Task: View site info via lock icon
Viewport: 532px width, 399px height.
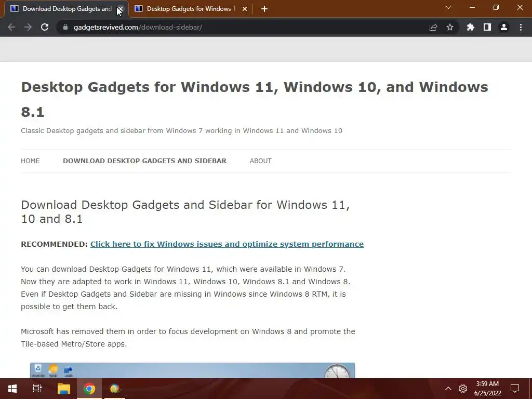Action: click(x=65, y=27)
